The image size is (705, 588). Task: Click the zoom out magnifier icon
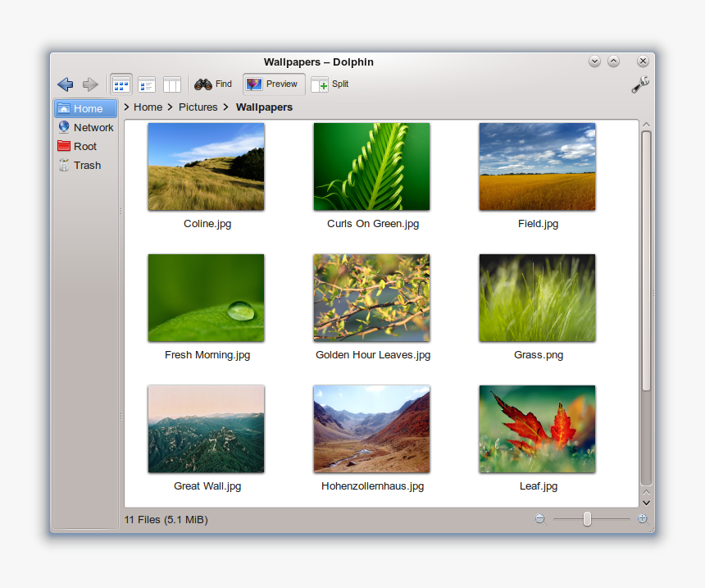pyautogui.click(x=540, y=518)
